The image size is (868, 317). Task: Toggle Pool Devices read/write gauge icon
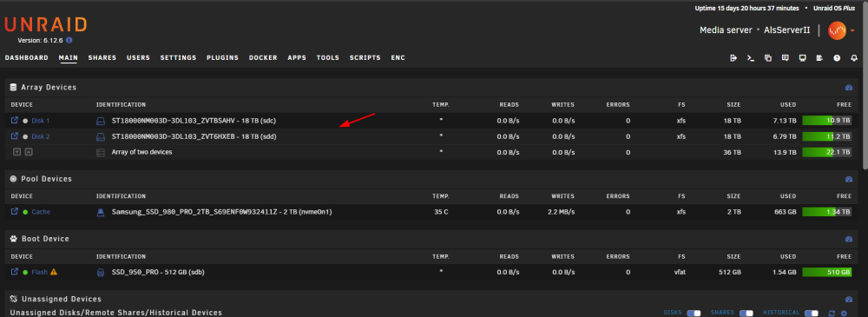(848, 179)
